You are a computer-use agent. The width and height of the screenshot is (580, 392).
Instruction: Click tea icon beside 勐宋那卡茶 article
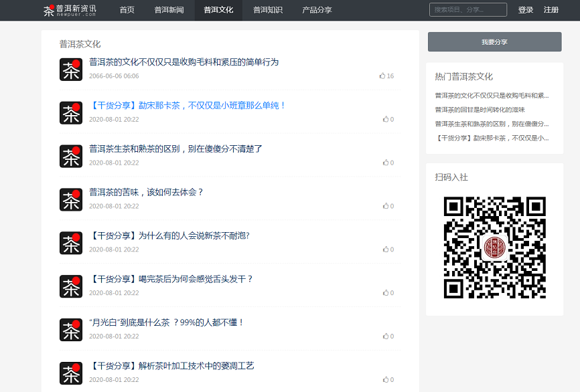71,112
